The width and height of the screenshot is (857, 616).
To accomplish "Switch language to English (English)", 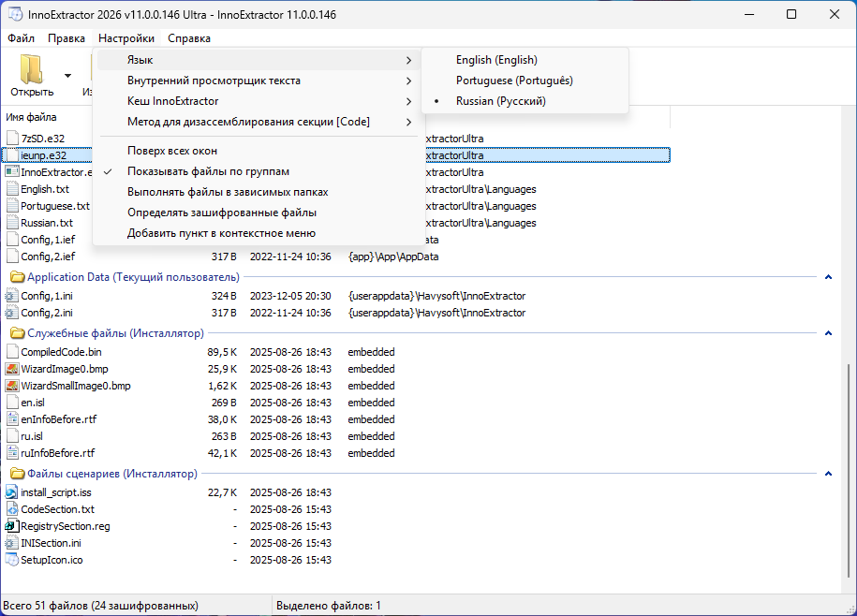I will point(525,60).
